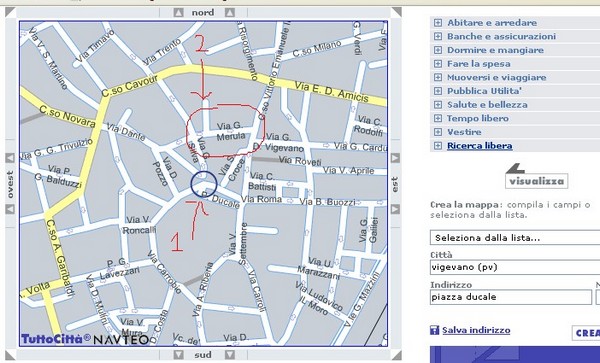Move map diagonally with top-left corner arrow
This screenshot has width=600, height=363.
pyautogui.click(x=10, y=12)
